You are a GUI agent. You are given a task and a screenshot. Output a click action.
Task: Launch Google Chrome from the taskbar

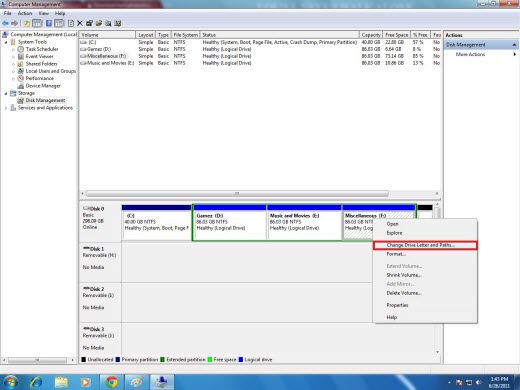point(112,382)
